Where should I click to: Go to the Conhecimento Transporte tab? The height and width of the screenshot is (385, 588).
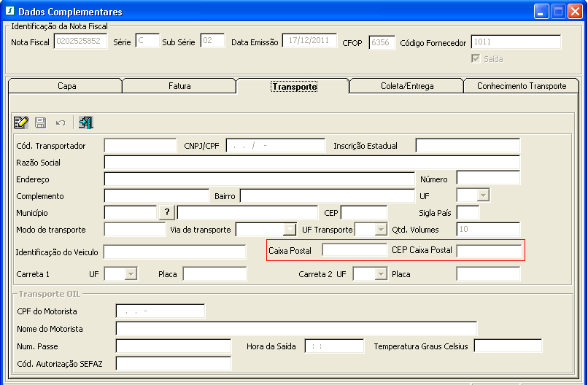[x=522, y=86]
